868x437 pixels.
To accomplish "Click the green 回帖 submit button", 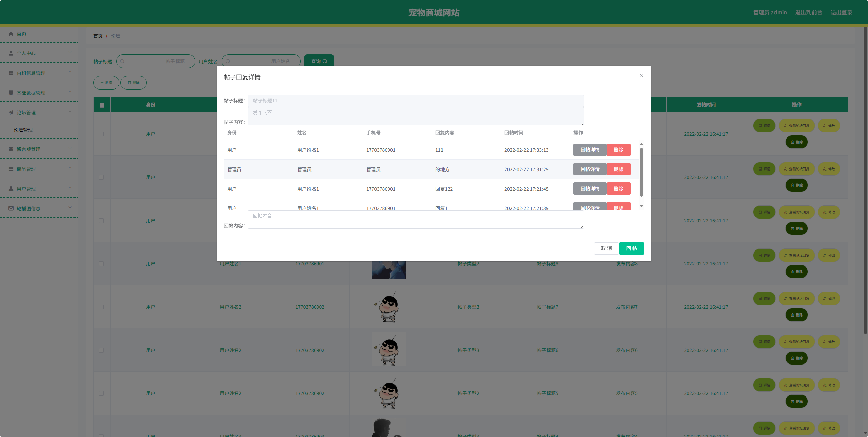I will [631, 248].
